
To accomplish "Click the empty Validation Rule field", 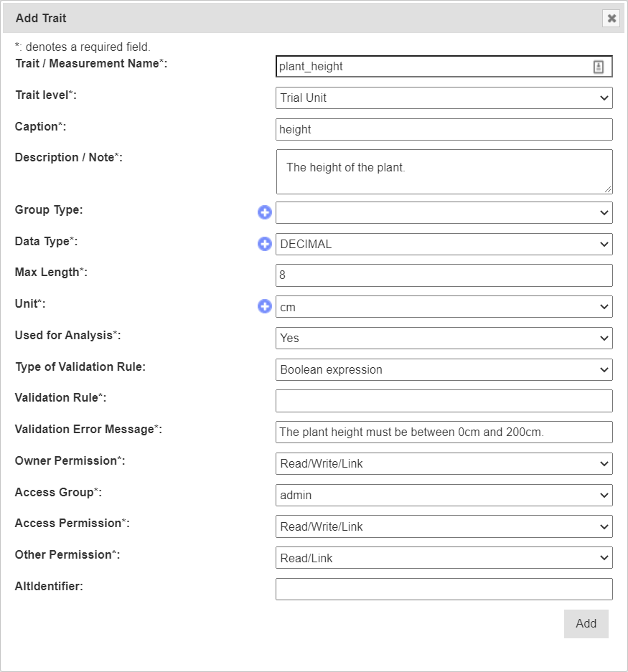I will point(444,401).
